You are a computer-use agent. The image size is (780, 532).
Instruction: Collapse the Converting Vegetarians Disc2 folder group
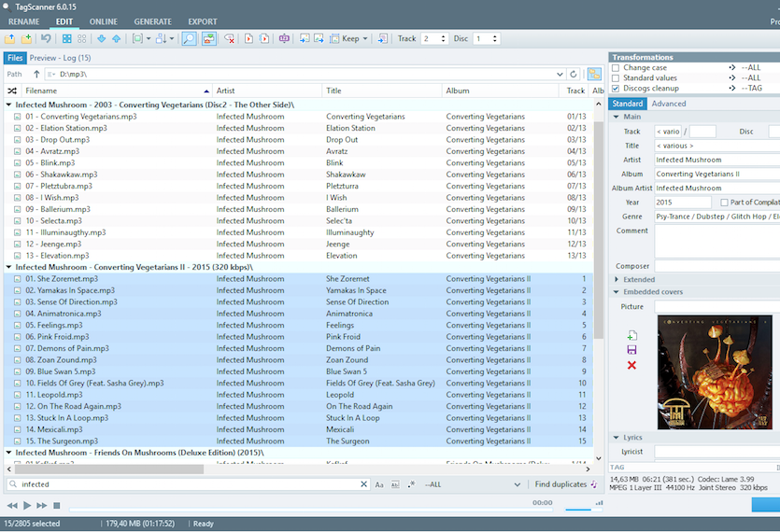[x=8, y=105]
